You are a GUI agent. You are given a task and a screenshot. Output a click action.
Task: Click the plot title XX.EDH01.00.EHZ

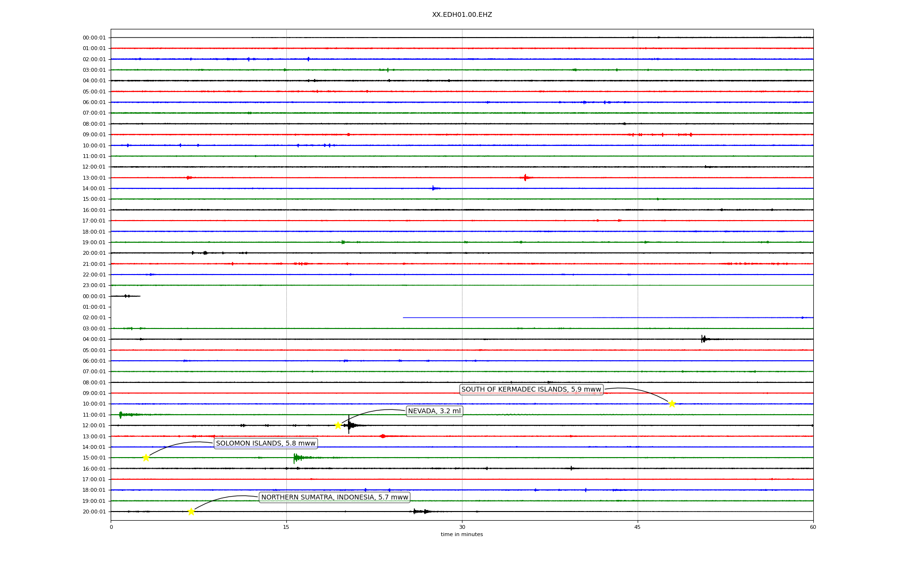462,15
